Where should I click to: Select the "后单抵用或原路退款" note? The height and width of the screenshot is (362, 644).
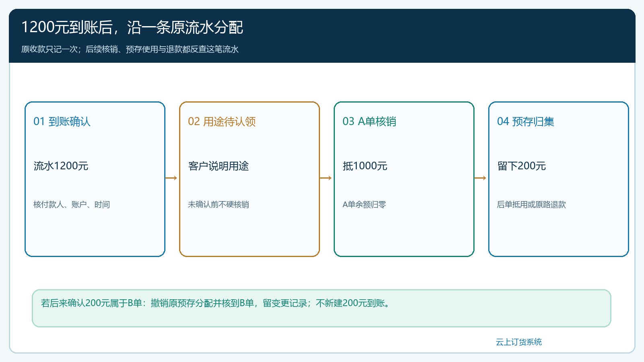(x=531, y=204)
